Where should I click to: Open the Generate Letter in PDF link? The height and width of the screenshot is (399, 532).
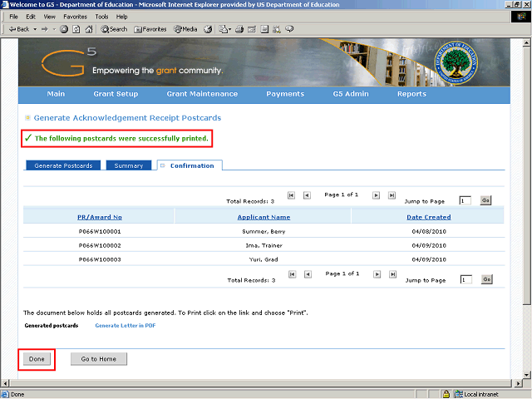pyautogui.click(x=126, y=325)
